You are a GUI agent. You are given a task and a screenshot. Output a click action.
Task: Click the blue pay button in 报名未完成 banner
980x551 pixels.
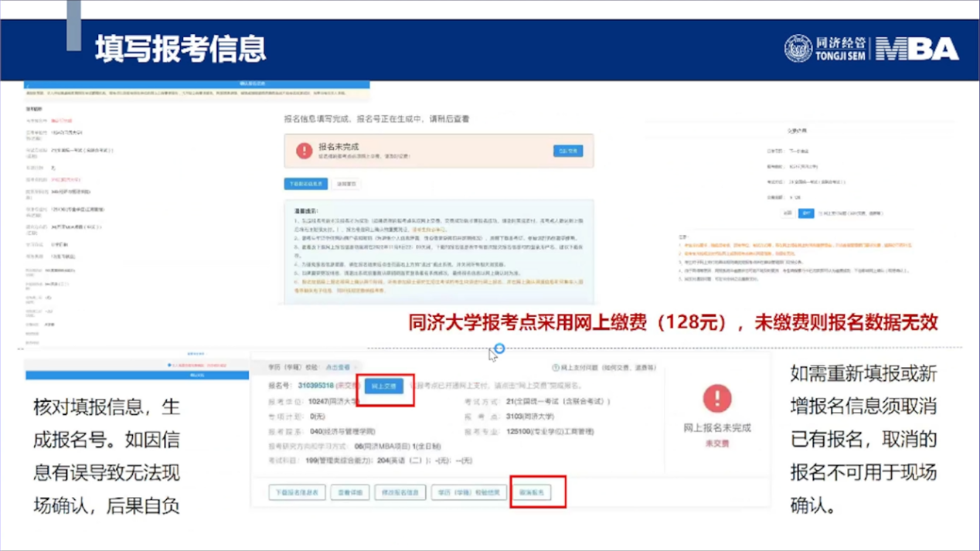[568, 151]
